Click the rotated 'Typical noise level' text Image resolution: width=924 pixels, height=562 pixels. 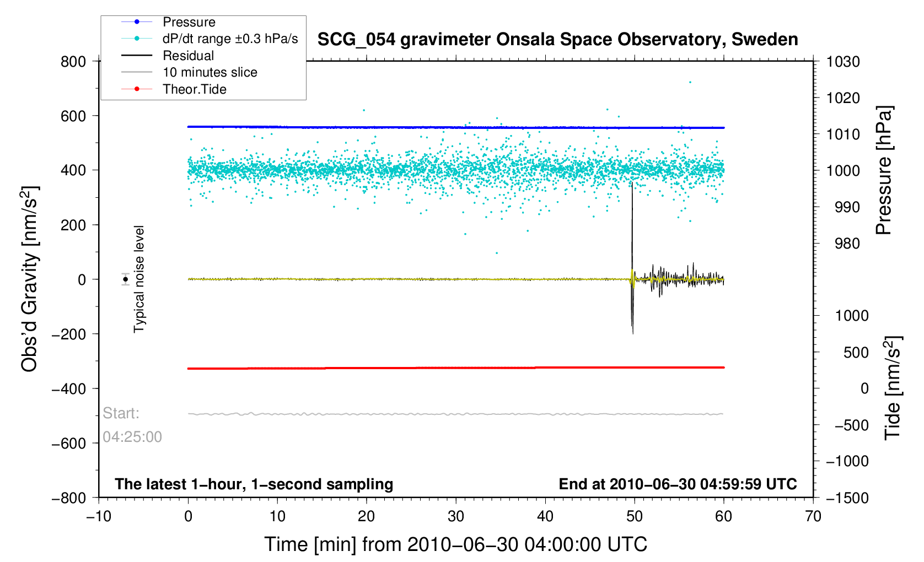pos(139,279)
